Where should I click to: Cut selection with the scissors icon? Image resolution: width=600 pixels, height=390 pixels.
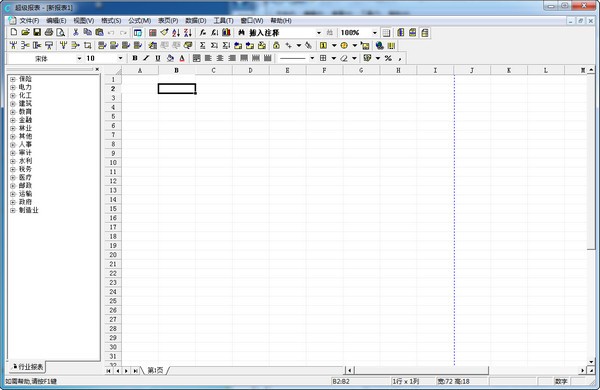pos(76,33)
